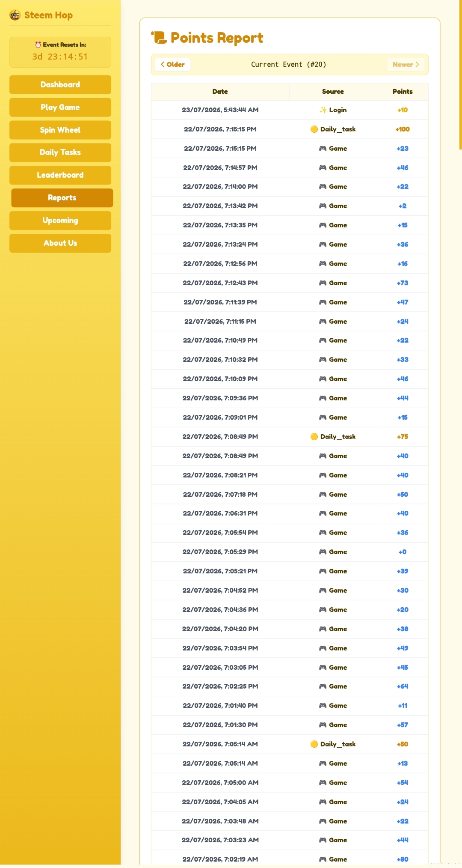The height and width of the screenshot is (868, 462).
Task: Click the gamepad icon in the 7:15:15 PM Game row
Action: coord(323,149)
